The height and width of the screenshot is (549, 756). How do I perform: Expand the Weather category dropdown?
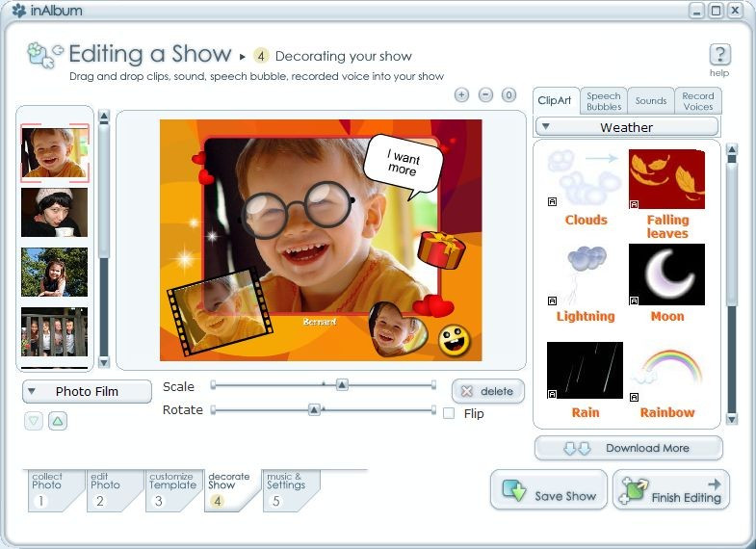(626, 127)
